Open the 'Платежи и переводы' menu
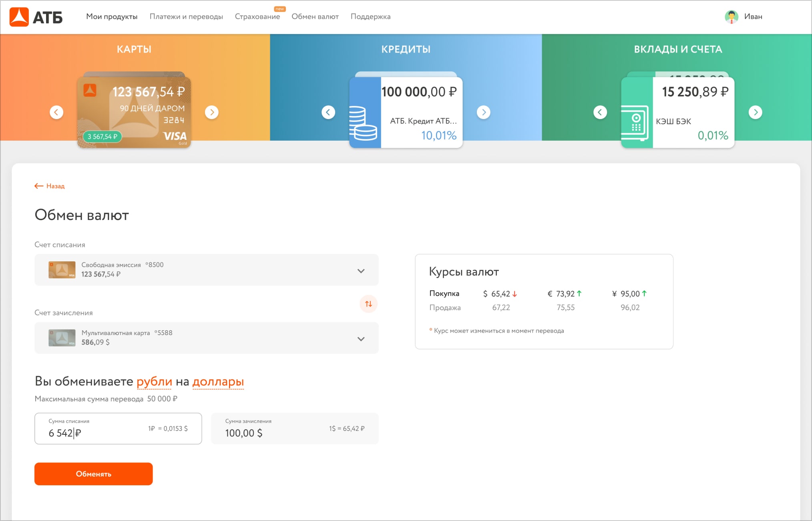The width and height of the screenshot is (812, 521). 186,17
